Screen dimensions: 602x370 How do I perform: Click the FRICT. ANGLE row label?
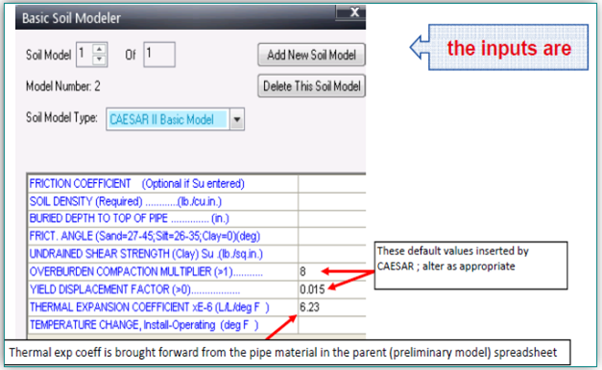[145, 236]
